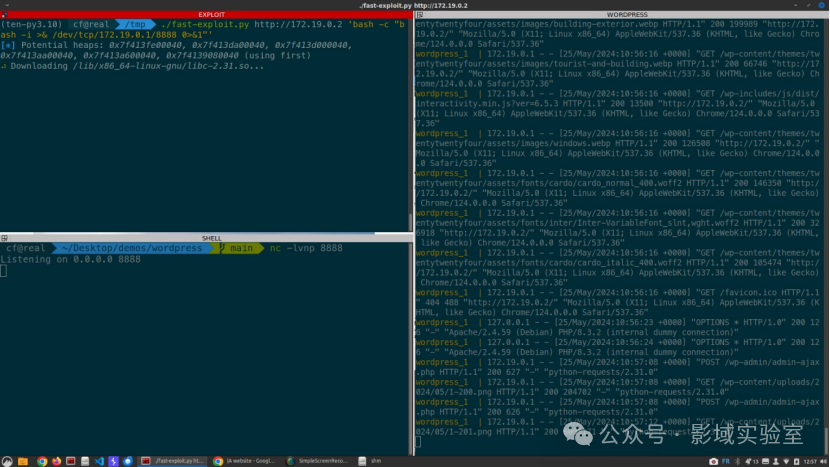The height and width of the screenshot is (467, 830).
Task: Click the SHELL pane's title bar icon
Action: click(x=4, y=238)
